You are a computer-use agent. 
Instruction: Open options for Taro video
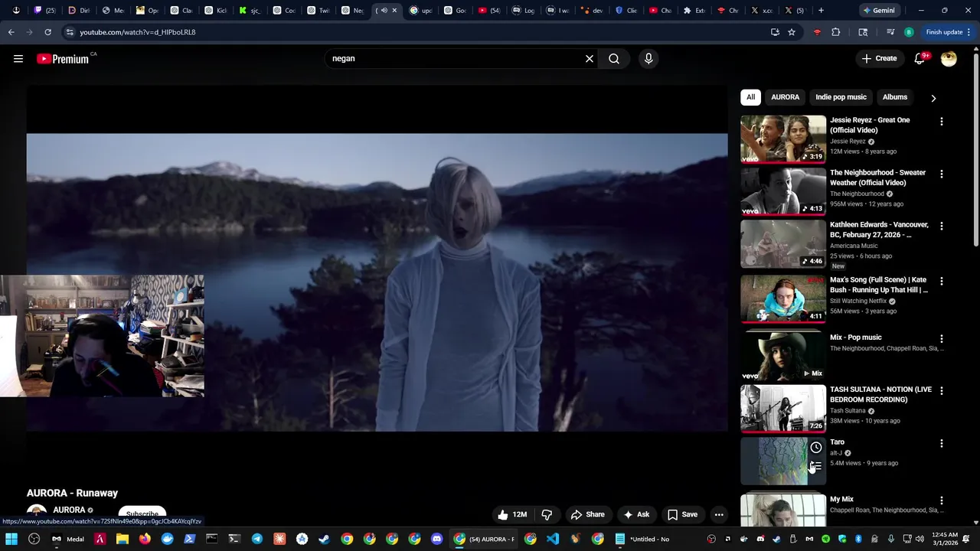pyautogui.click(x=942, y=443)
